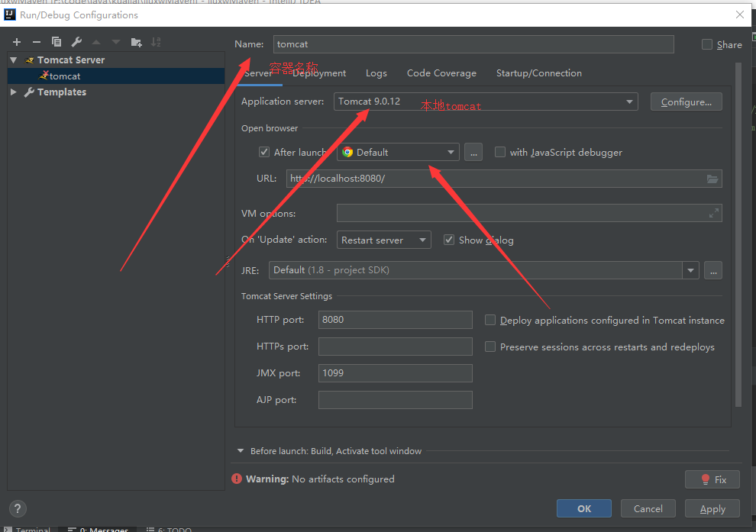Click the IntelliJ IDEA logo in title bar
The height and width of the screenshot is (532, 756).
tap(10, 15)
